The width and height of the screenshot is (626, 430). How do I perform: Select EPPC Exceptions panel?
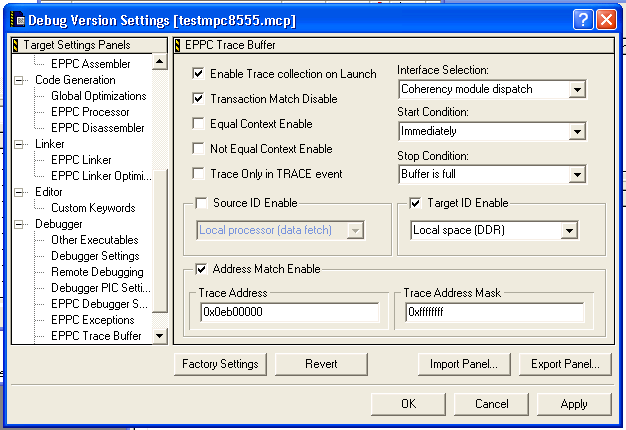93,320
